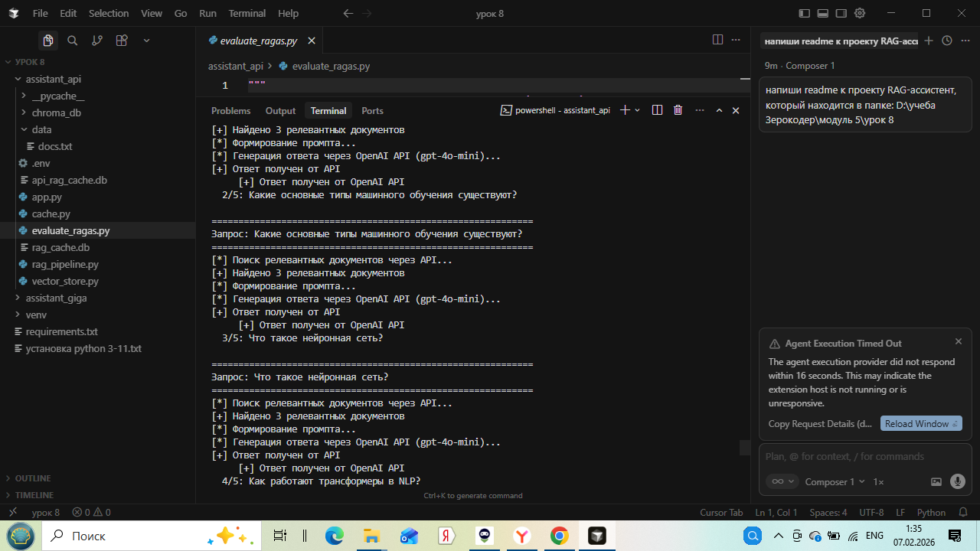Kill the terminal with the trash icon
980x551 pixels.
coord(678,110)
